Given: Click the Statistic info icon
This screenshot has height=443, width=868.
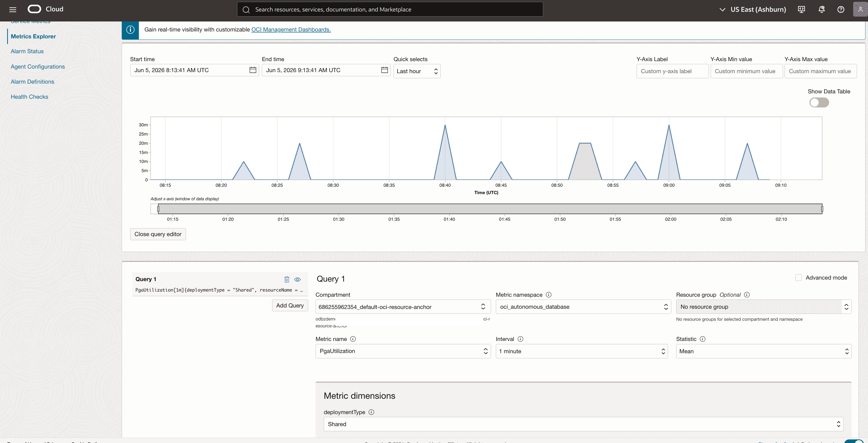Looking at the screenshot, I should (703, 339).
